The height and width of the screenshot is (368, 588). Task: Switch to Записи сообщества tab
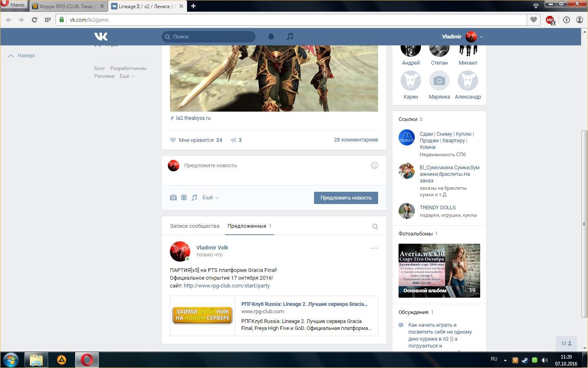click(194, 226)
